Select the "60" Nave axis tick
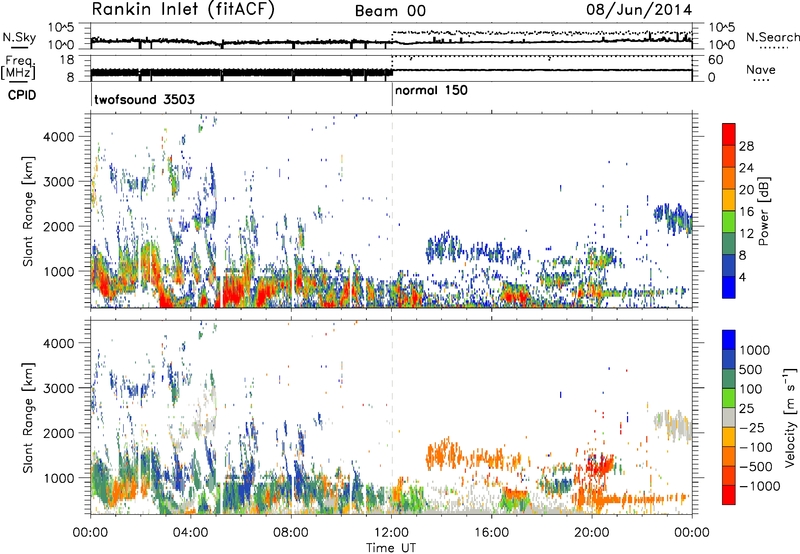Viewport: 800px width, 554px height. (716, 60)
